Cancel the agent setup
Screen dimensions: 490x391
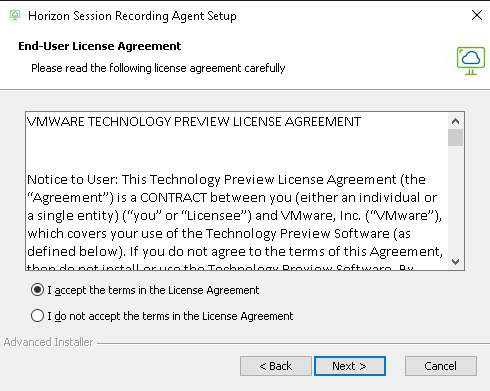click(x=441, y=366)
